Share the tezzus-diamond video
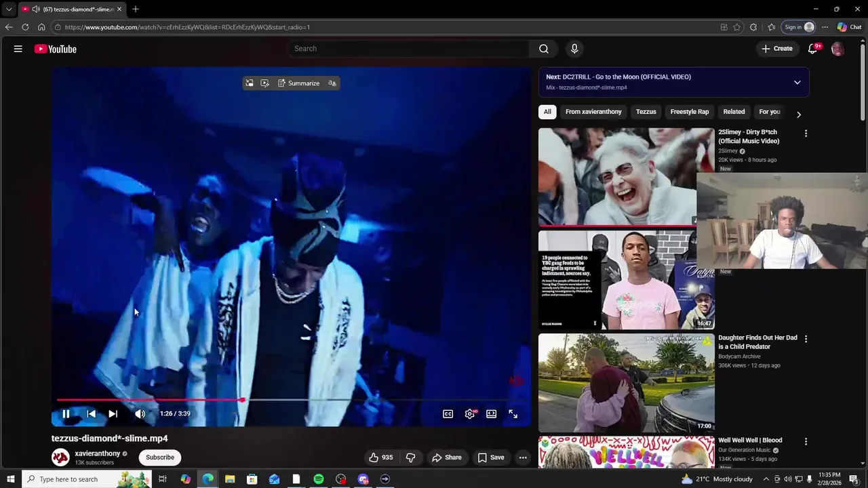868x488 pixels. click(447, 457)
